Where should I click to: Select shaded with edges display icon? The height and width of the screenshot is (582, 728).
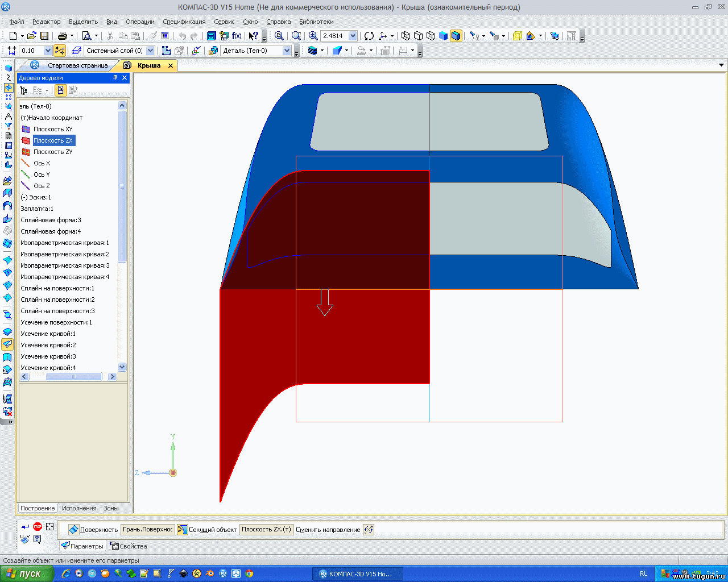(456, 36)
